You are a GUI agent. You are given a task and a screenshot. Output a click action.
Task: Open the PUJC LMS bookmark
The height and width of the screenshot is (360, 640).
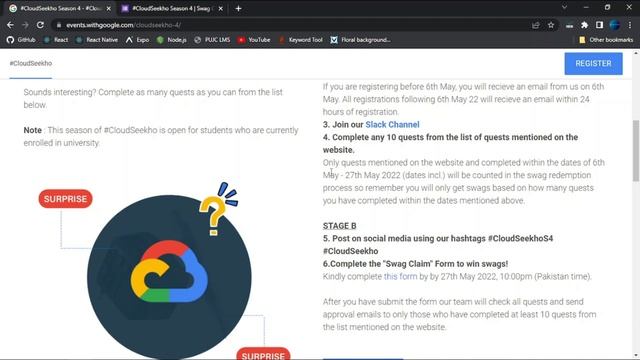coord(212,40)
